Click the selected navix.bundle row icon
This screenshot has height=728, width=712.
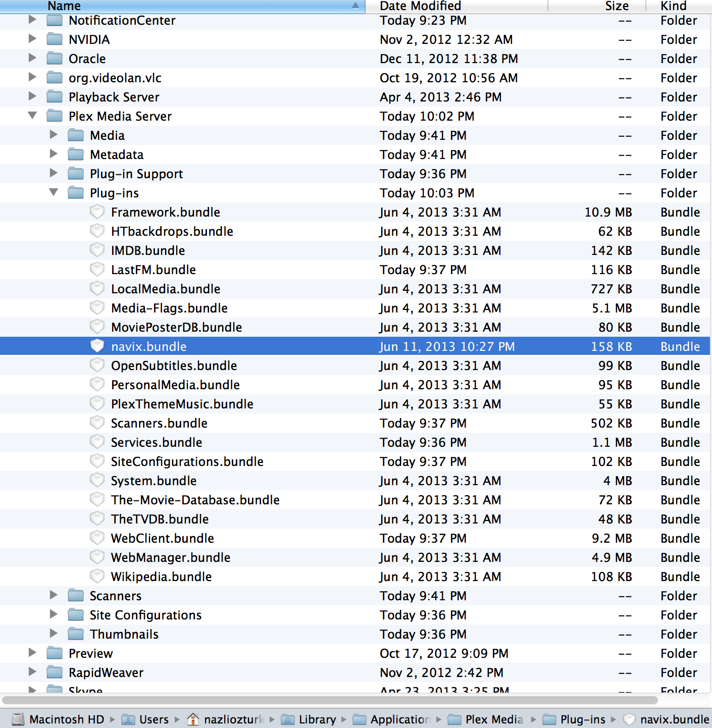[x=97, y=346]
